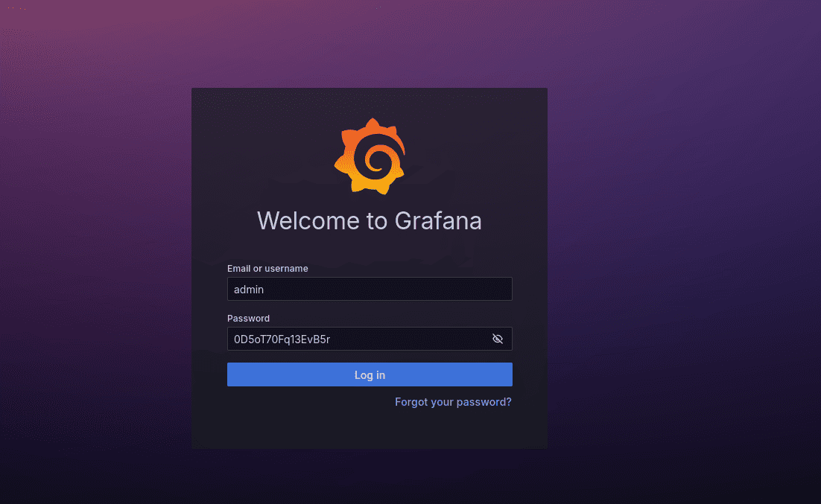Click the word Grafana in the welcome title
The width and height of the screenshot is (821, 504).
pyautogui.click(x=438, y=220)
